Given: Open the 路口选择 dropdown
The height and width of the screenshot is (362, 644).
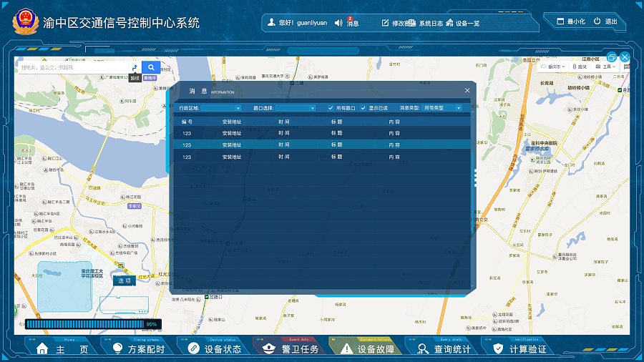Looking at the screenshot, I should [x=296, y=108].
